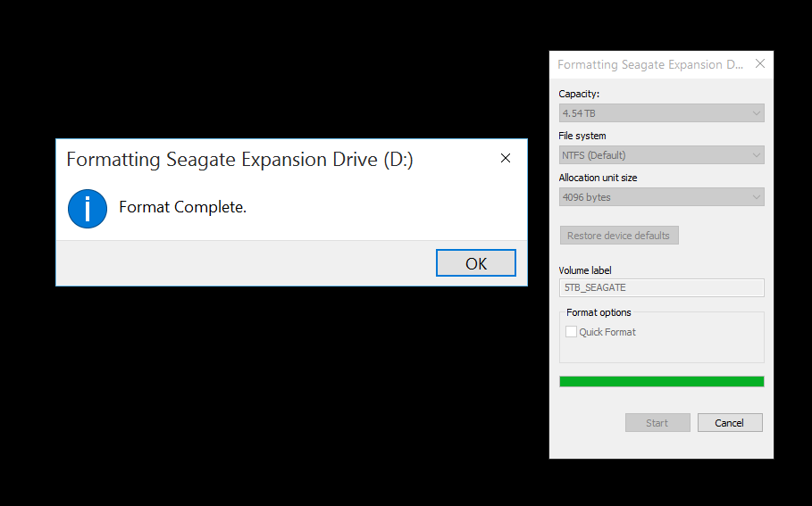Viewport: 812px width, 506px height.
Task: Click the "Allocation unit size" label
Action: tap(598, 178)
